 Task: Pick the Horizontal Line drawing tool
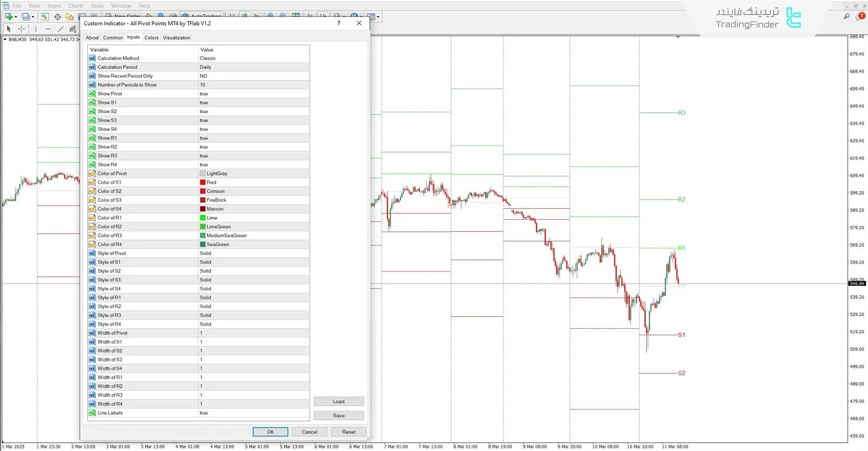tap(48, 29)
